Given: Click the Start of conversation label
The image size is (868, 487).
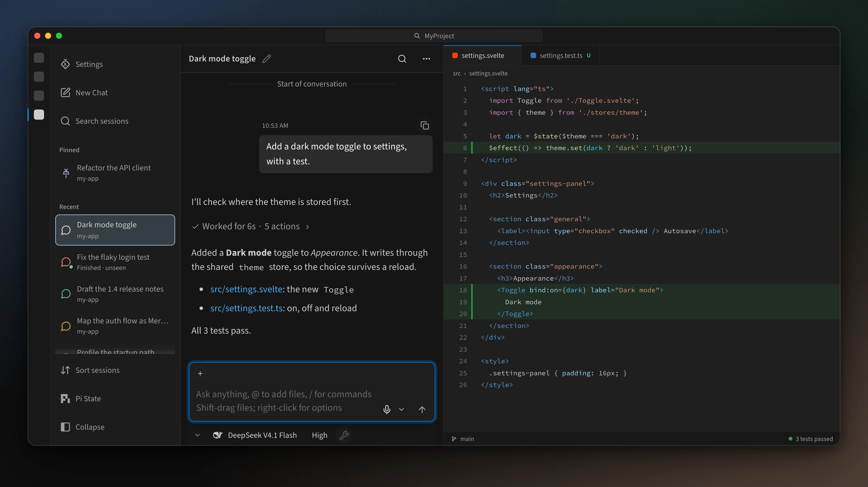Looking at the screenshot, I should pos(312,84).
